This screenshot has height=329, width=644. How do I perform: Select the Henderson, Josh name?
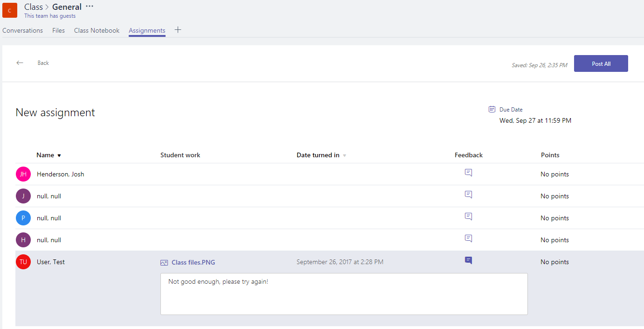61,174
